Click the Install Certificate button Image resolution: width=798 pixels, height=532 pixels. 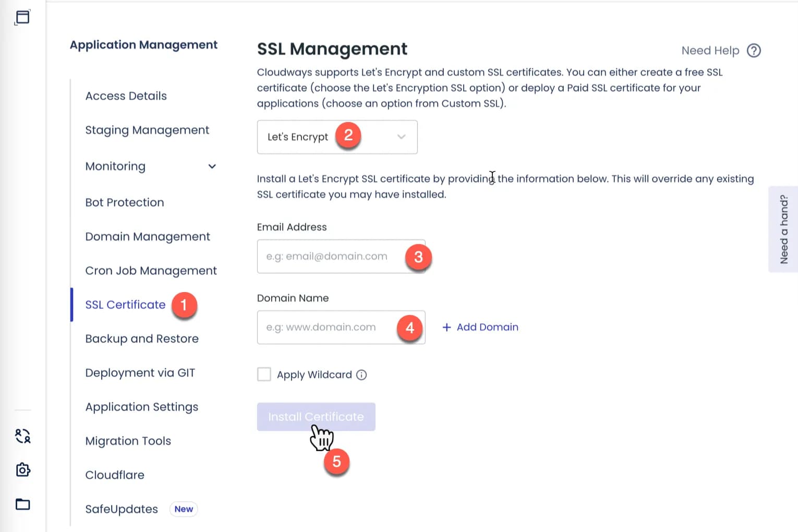[x=316, y=417]
